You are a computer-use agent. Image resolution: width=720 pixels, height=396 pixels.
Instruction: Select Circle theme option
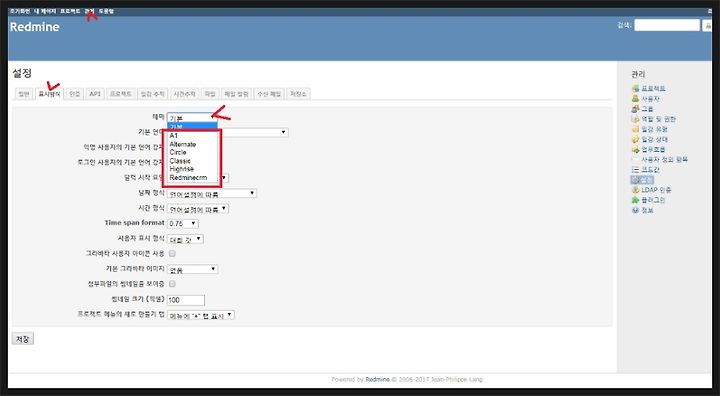coord(192,152)
